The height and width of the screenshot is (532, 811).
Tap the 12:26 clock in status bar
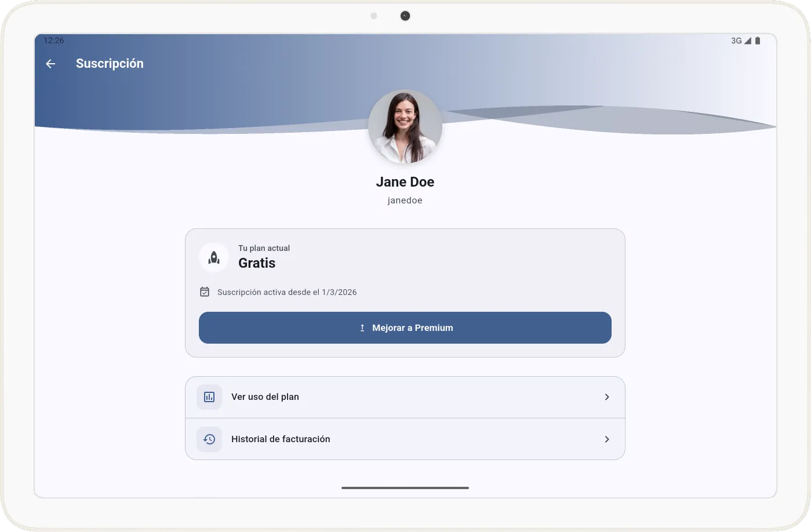54,41
